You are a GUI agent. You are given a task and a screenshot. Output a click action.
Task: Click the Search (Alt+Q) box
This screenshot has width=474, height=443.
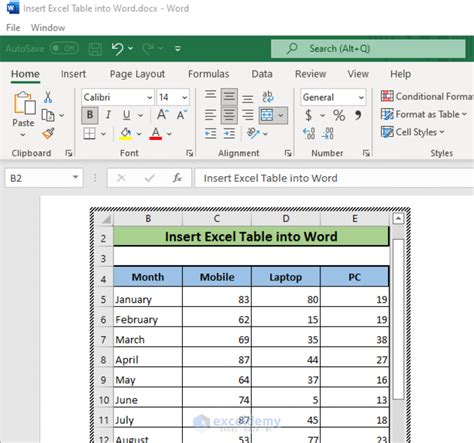(x=368, y=49)
